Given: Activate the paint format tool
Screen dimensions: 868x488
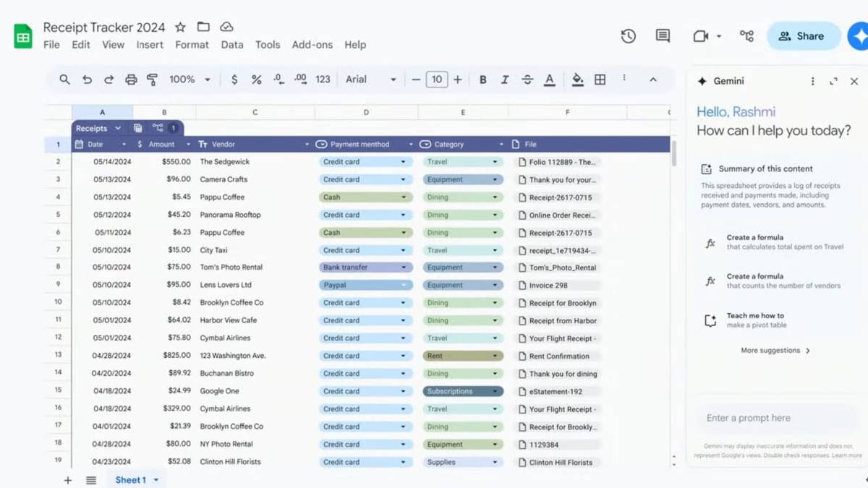Looking at the screenshot, I should 153,80.
